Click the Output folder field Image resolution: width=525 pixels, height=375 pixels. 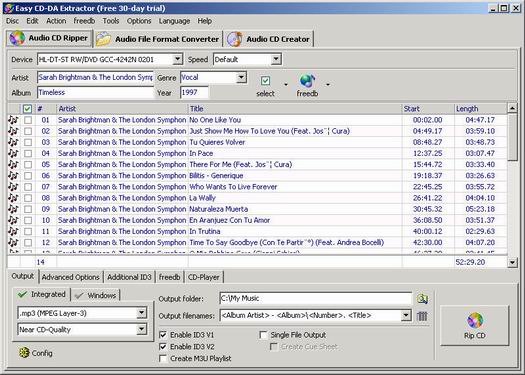(x=316, y=298)
